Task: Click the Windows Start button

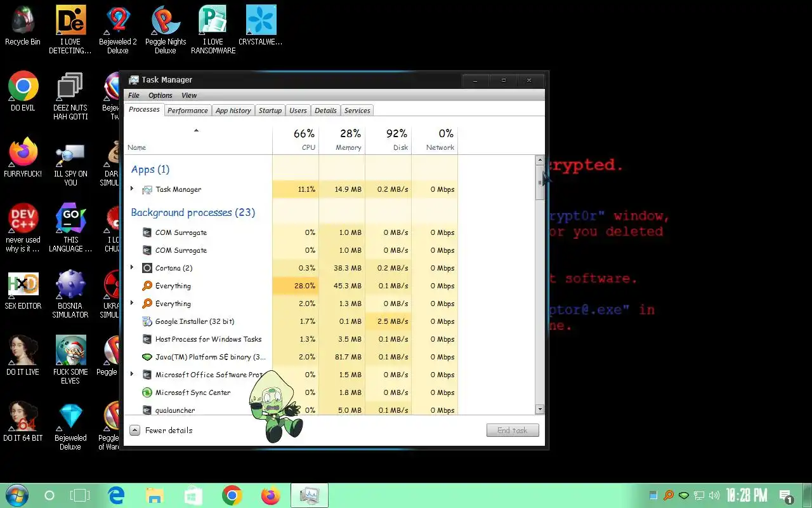Action: tap(16, 495)
